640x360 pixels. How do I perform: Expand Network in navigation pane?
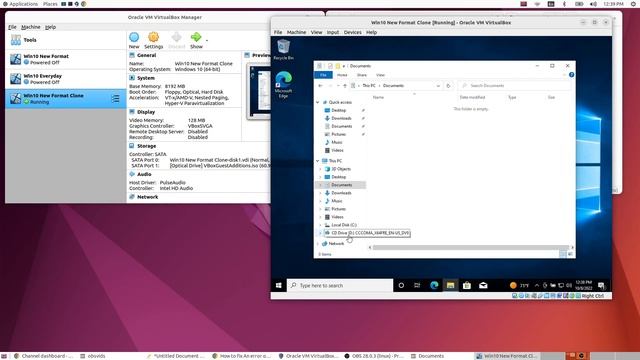click(318, 244)
